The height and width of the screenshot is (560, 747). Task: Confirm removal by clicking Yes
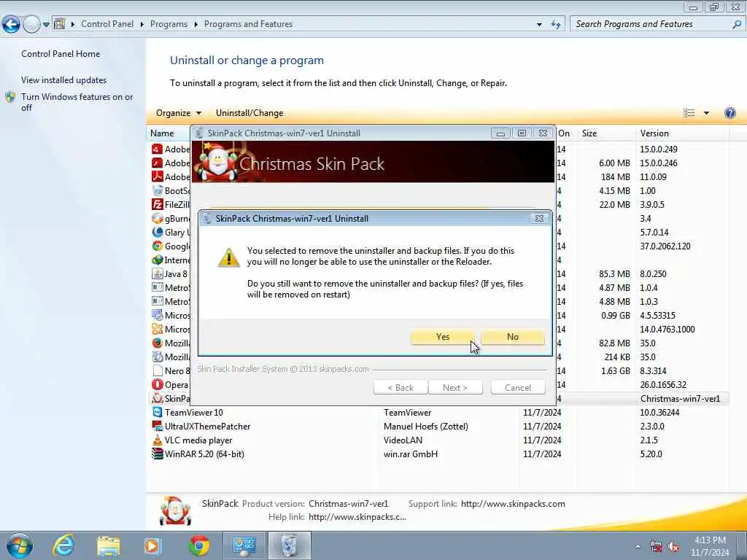pos(443,337)
